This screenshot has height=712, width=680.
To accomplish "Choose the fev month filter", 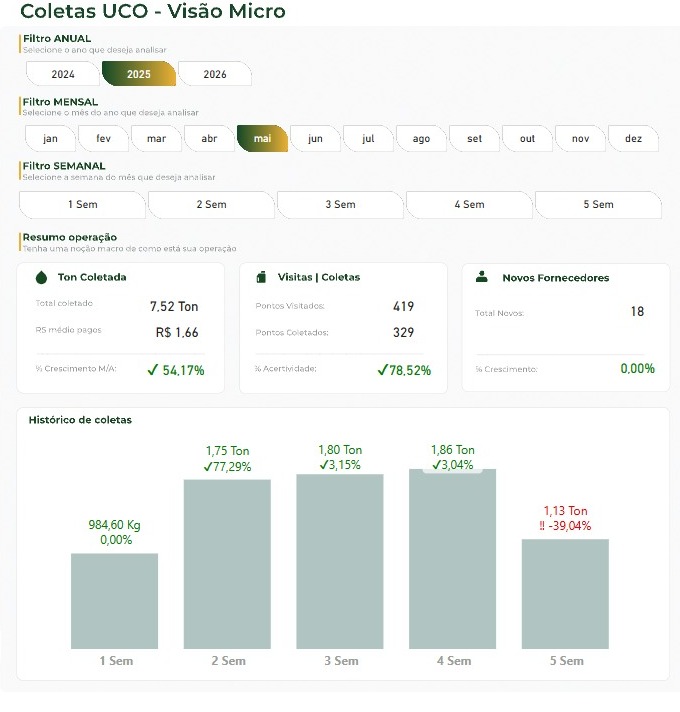I will pyautogui.click(x=103, y=138).
